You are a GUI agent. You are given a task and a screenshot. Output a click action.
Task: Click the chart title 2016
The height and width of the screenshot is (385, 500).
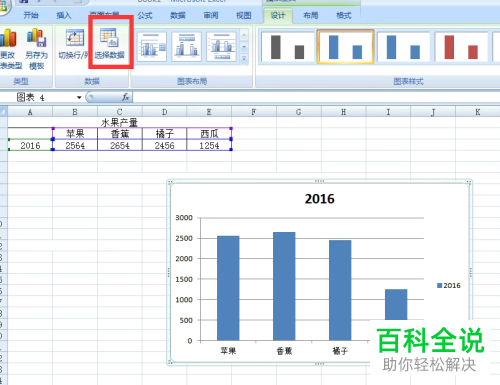[319, 199]
